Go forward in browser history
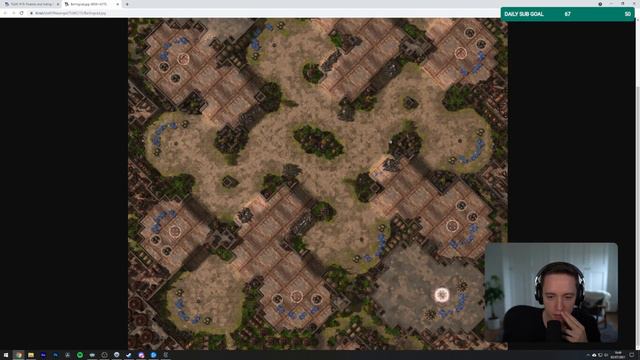Viewport: 640px width, 360px height. click(x=13, y=13)
